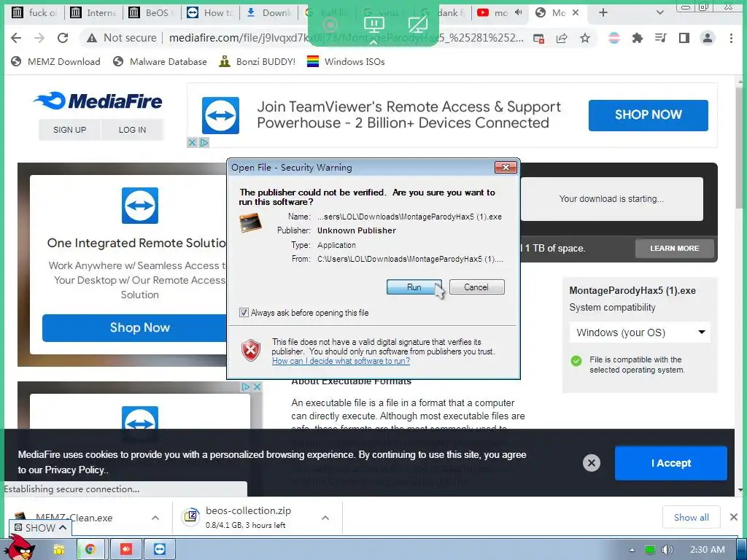Accept cookies with I Accept
This screenshot has width=747, height=560.
click(x=671, y=463)
